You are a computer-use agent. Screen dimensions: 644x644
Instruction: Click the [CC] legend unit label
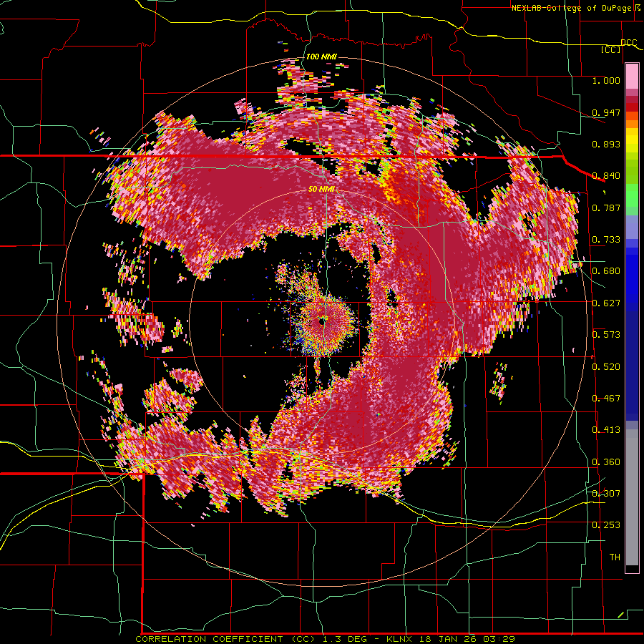611,49
